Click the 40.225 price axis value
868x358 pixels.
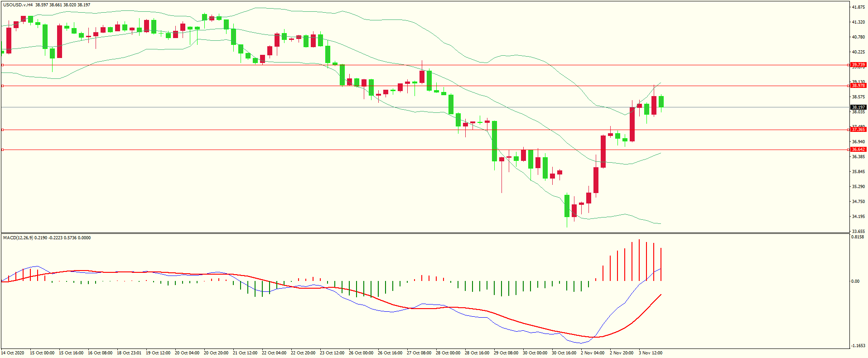point(858,52)
